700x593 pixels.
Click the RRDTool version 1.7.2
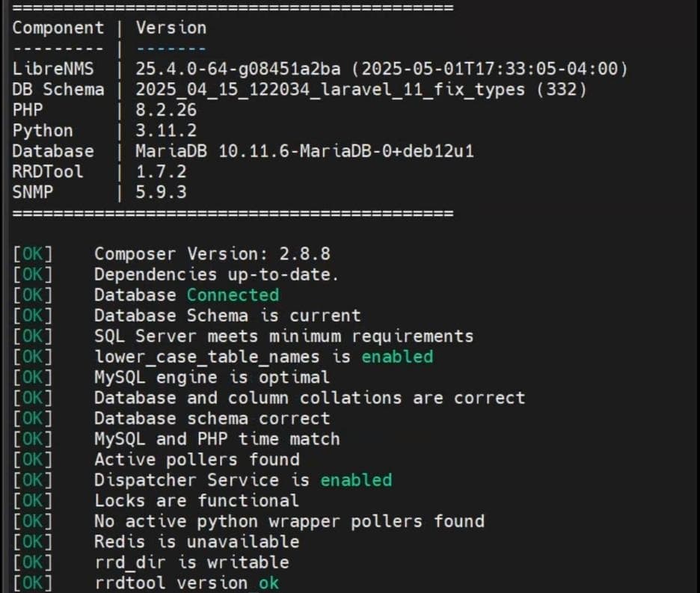click(x=161, y=171)
